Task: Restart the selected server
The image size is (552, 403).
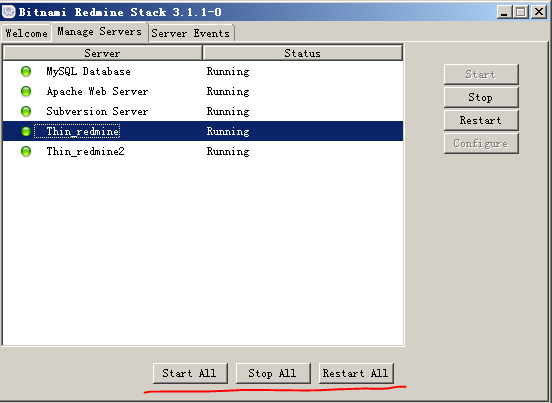Action: 481,120
